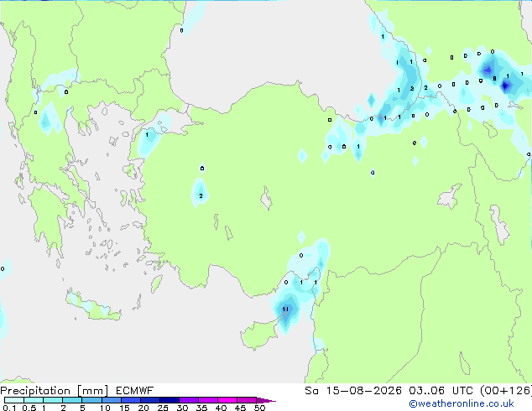The width and height of the screenshot is (532, 411).
Task: Click the legend's end arrow above 50
Action: (x=266, y=400)
